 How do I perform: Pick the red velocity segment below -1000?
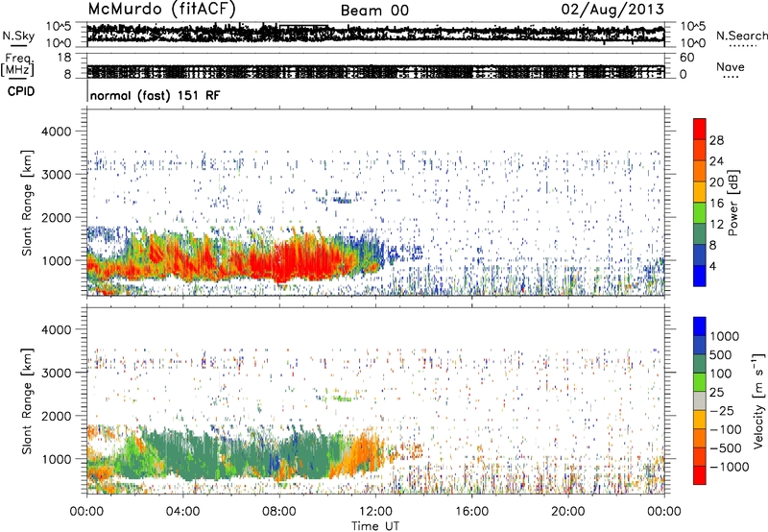700,474
